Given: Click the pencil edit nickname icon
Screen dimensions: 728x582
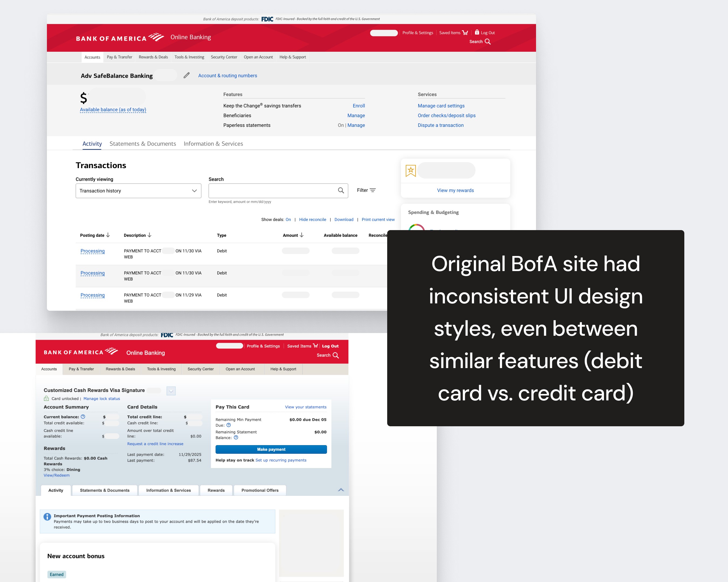Looking at the screenshot, I should coord(186,75).
